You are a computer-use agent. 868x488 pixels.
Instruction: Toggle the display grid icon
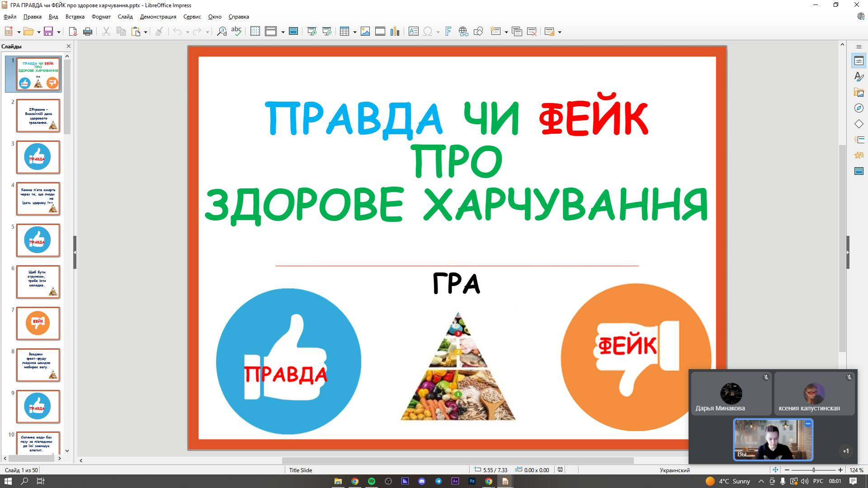[255, 32]
